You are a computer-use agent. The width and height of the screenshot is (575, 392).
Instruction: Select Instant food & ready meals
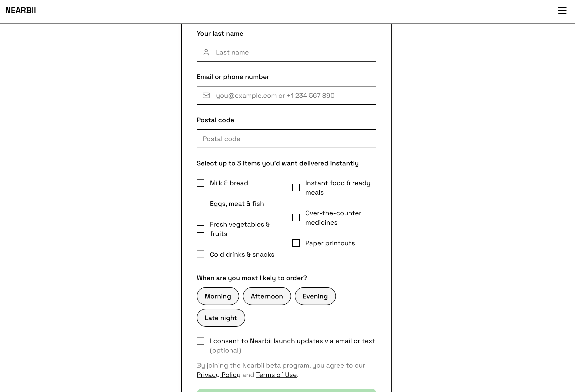[296, 188]
